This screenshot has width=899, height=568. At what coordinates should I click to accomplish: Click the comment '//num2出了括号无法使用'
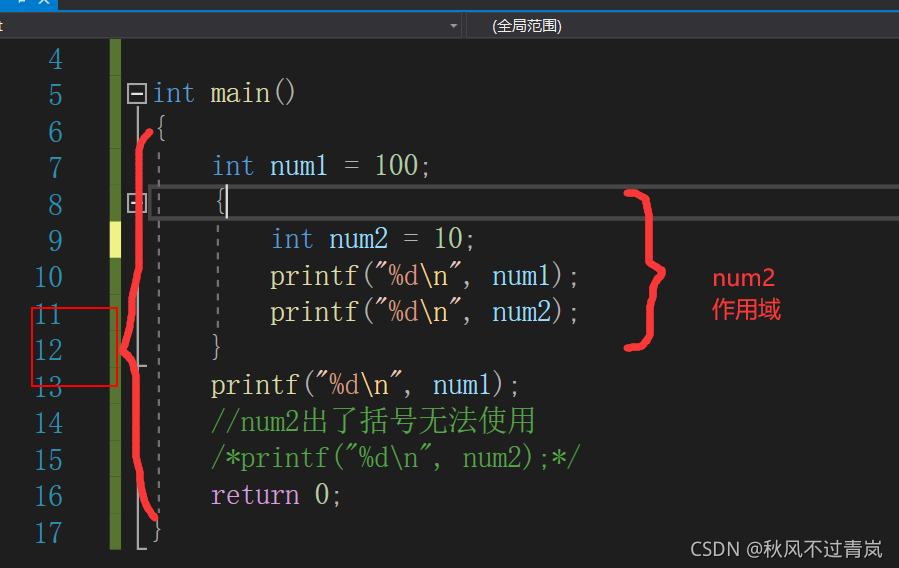click(x=373, y=421)
